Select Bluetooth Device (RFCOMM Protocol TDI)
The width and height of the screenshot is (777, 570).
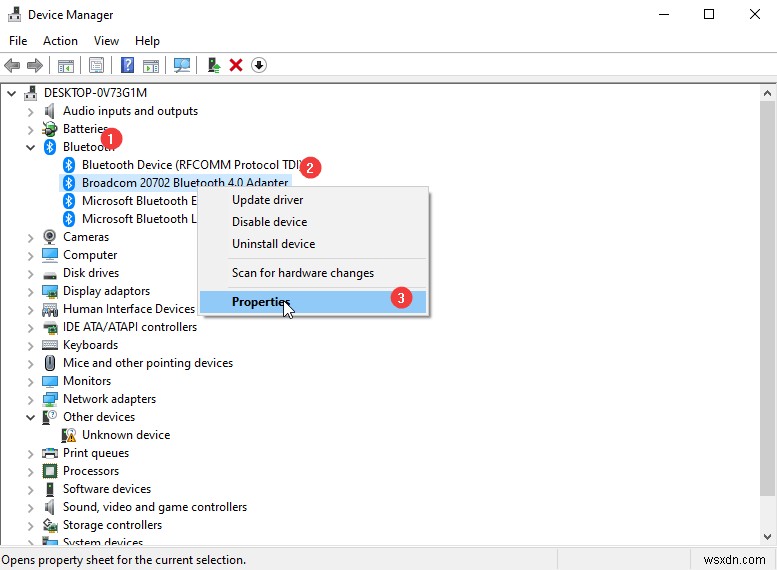(191, 165)
